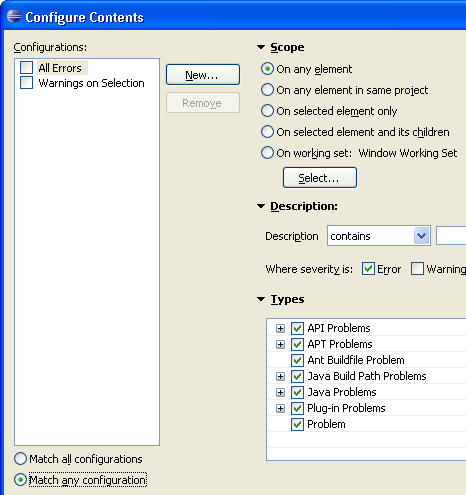Viewport: 466px width, 495px height.
Task: Check the All Errors configuration checkbox
Action: tap(26, 68)
